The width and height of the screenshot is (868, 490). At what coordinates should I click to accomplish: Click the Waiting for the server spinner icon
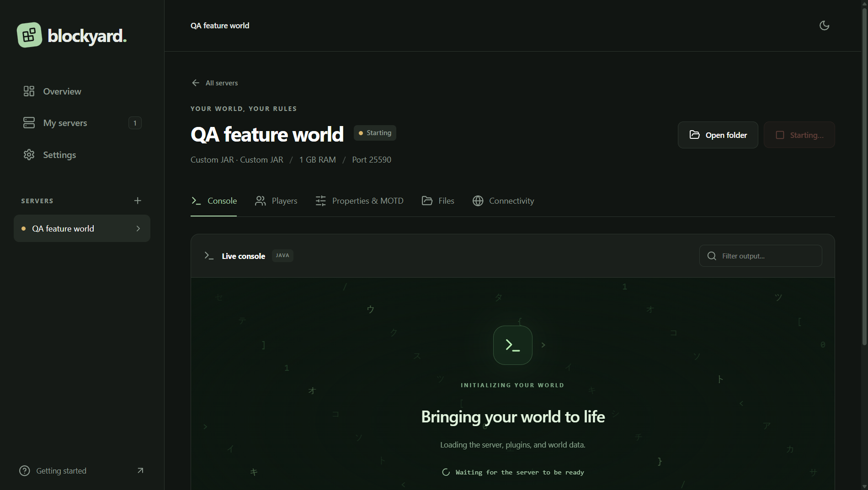446,472
